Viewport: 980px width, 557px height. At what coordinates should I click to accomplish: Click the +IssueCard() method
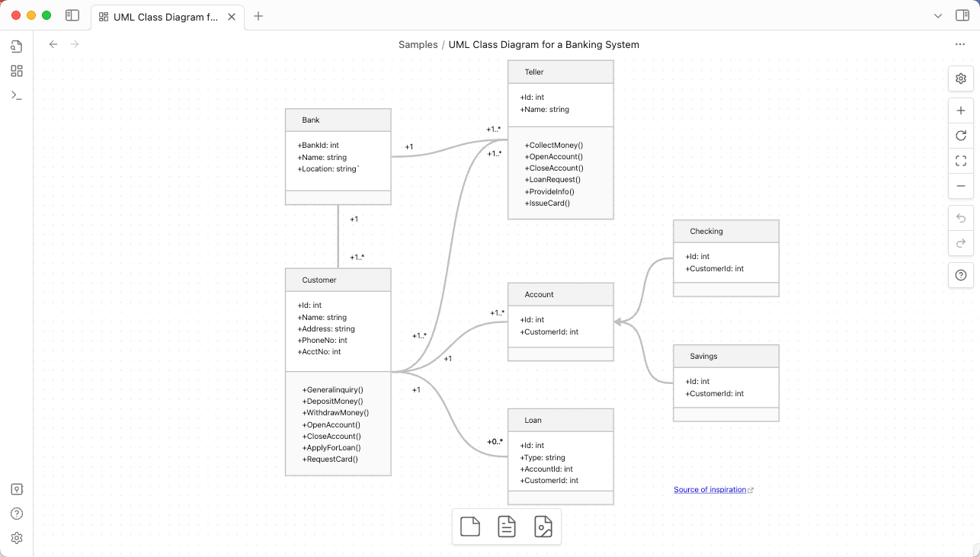tap(547, 203)
